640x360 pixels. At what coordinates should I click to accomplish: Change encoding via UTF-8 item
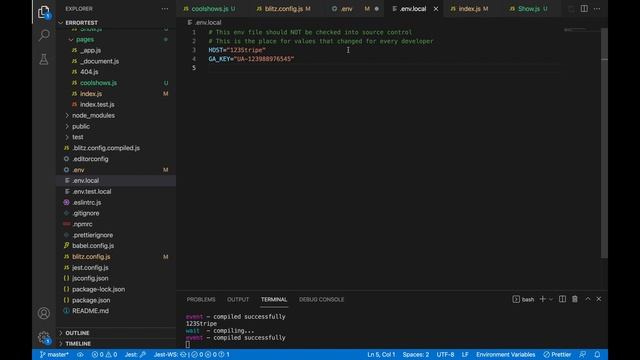[x=445, y=354]
